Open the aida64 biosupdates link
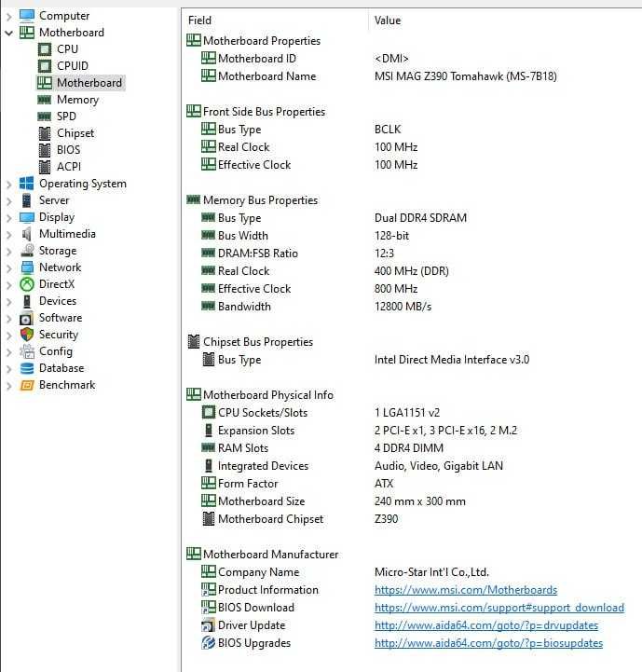The image size is (642, 672). pos(488,643)
